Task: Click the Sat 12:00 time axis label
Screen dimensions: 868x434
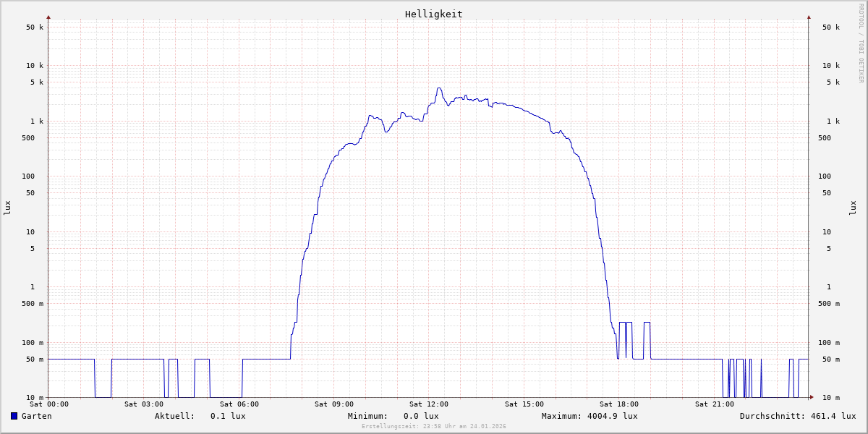Action: click(x=429, y=404)
